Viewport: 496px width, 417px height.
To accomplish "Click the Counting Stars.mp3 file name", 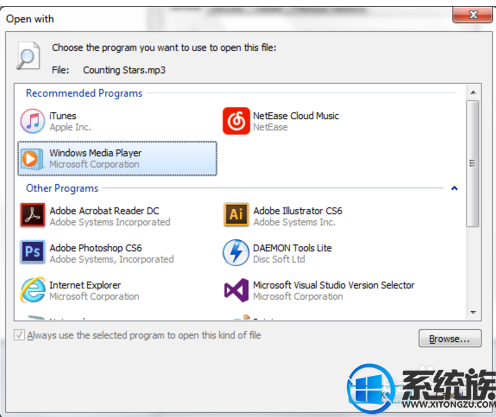I will 124,70.
